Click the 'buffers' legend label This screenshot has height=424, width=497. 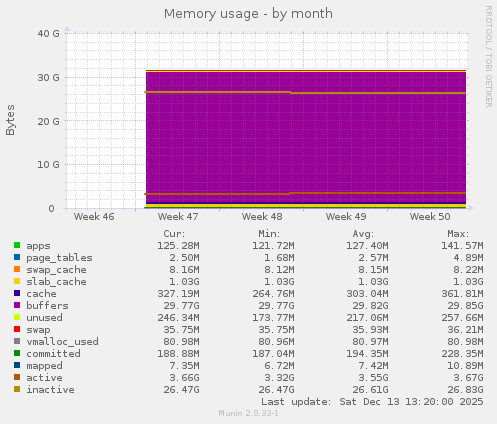pos(47,306)
